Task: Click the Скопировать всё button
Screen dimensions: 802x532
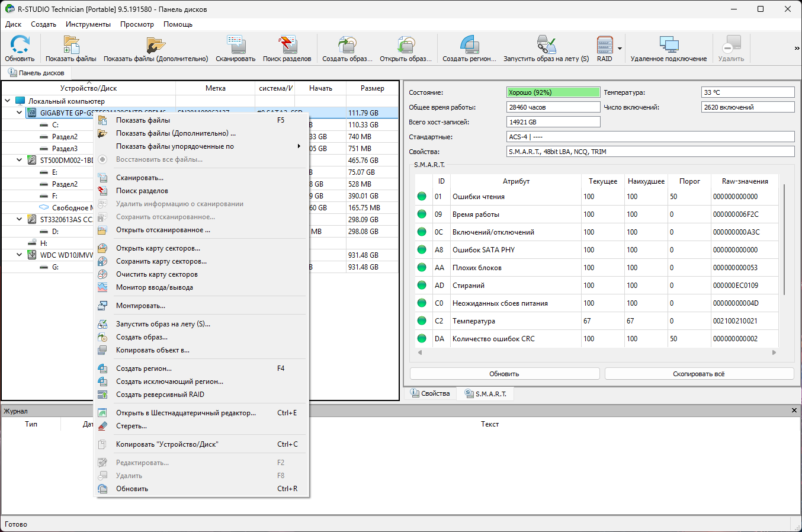Action: (699, 374)
